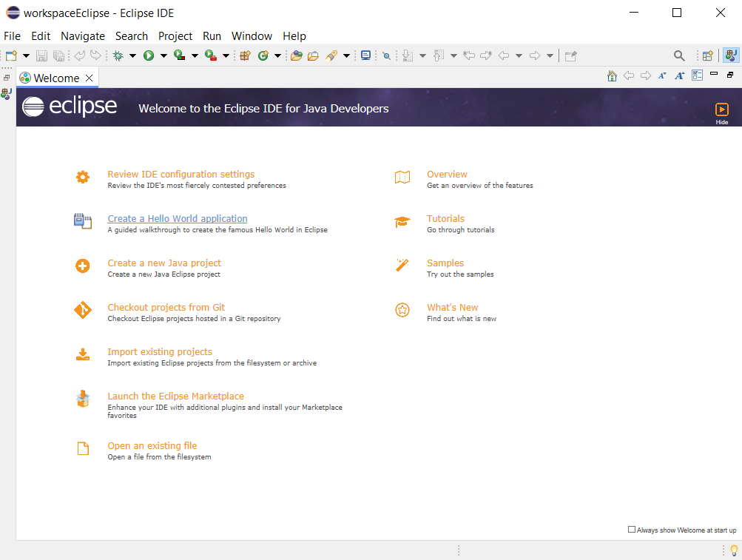Open the Run configurations dropdown arrow
Image resolution: width=742 pixels, height=560 pixels.
pos(163,55)
